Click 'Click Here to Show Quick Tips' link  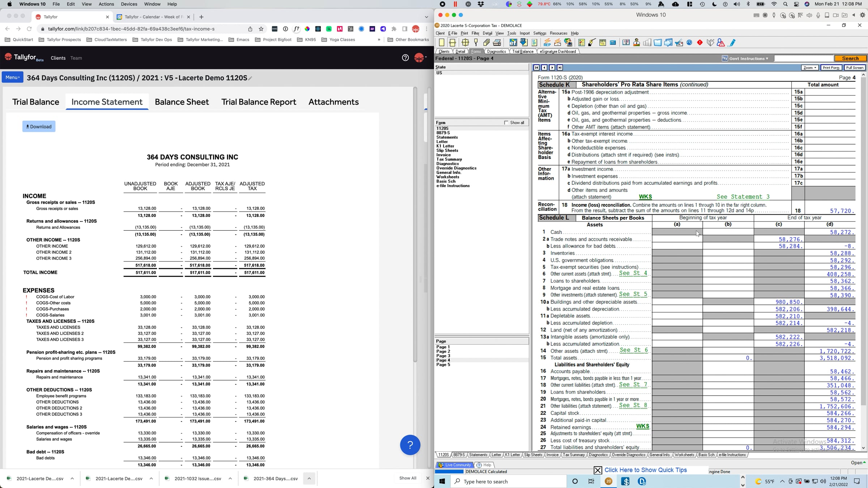pyautogui.click(x=646, y=470)
